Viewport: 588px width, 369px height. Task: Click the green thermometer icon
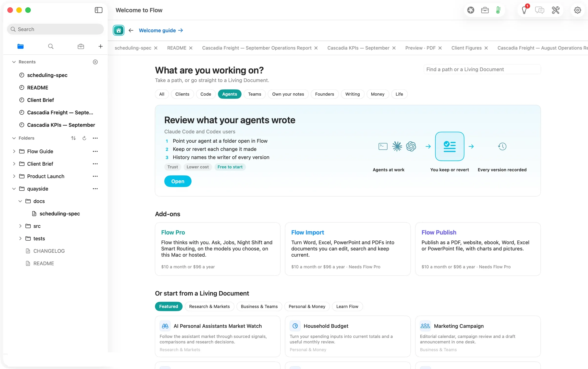[x=498, y=10]
